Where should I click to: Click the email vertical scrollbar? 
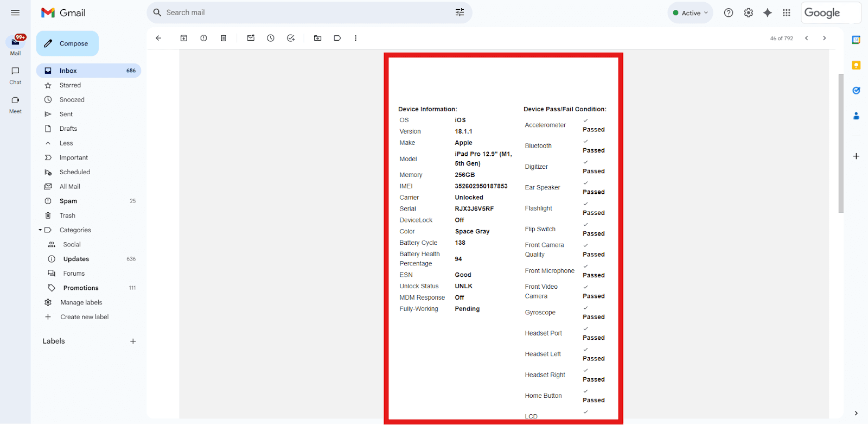tap(841, 143)
